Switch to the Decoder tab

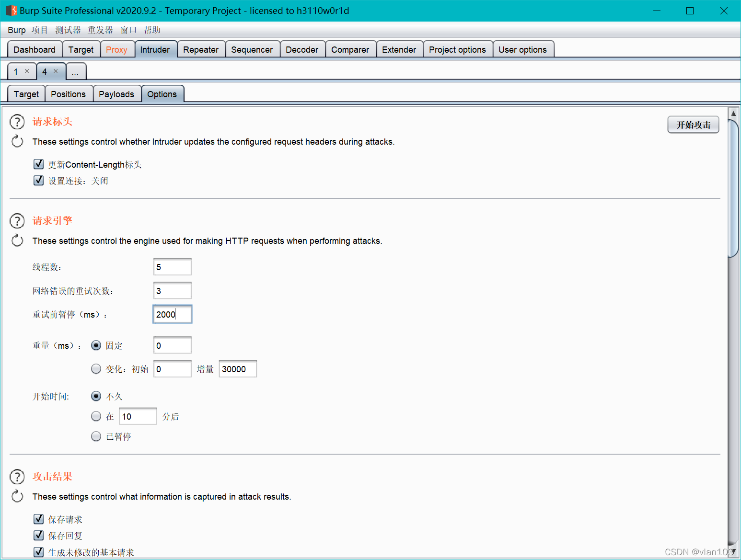pos(302,49)
